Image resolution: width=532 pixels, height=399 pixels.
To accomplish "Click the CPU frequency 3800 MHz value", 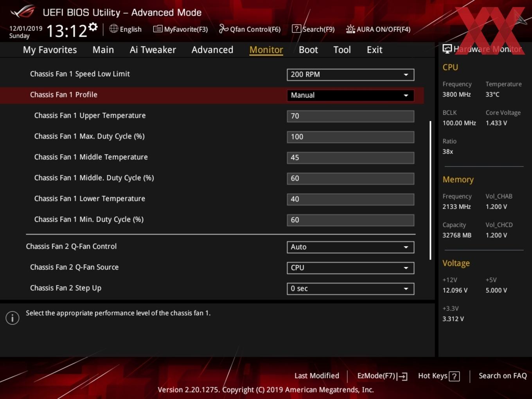I will tap(457, 94).
